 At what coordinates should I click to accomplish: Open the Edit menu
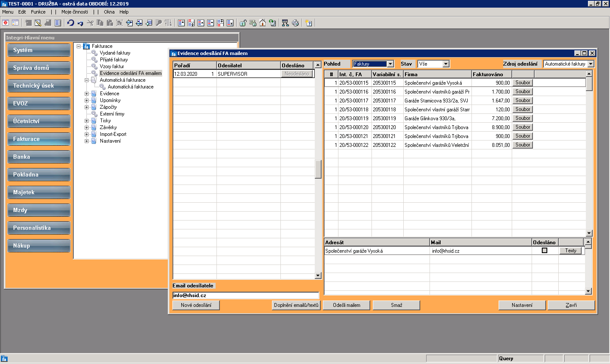[22, 12]
